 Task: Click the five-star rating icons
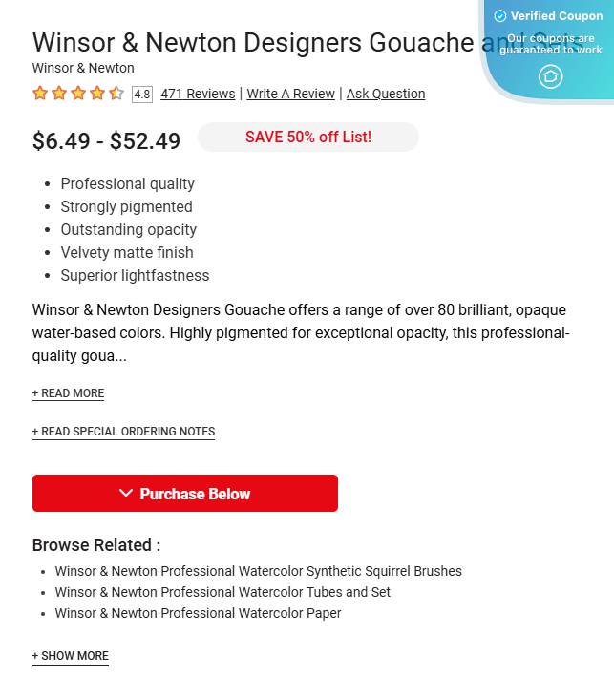point(78,94)
